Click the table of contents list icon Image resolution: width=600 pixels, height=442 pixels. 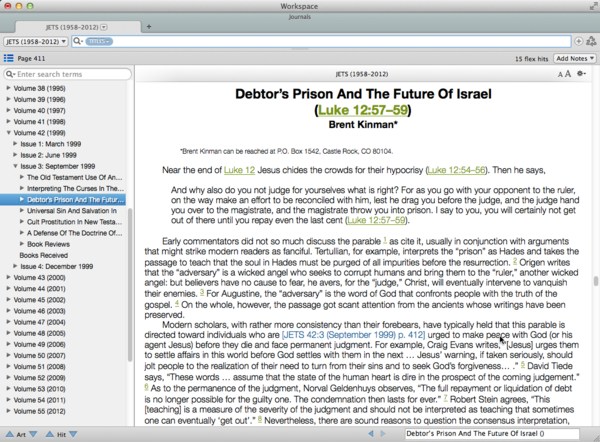8,59
